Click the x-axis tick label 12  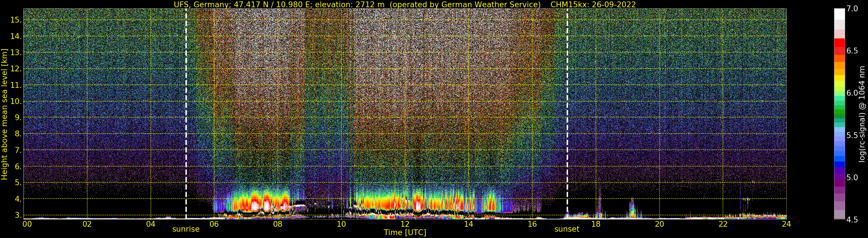[x=405, y=224]
